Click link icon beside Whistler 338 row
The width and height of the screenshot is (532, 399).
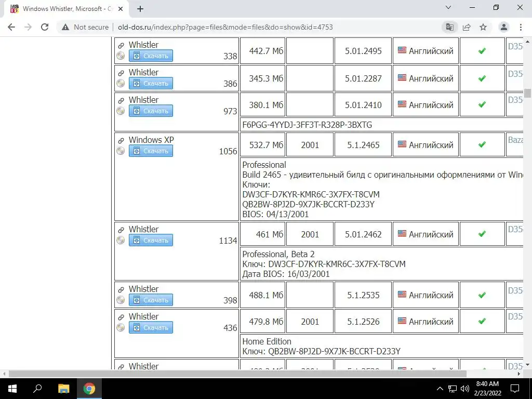tap(121, 46)
